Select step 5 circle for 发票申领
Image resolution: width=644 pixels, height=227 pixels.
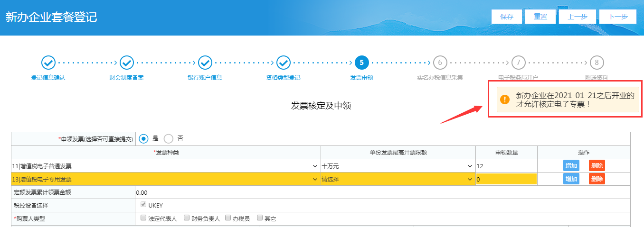coord(361,62)
